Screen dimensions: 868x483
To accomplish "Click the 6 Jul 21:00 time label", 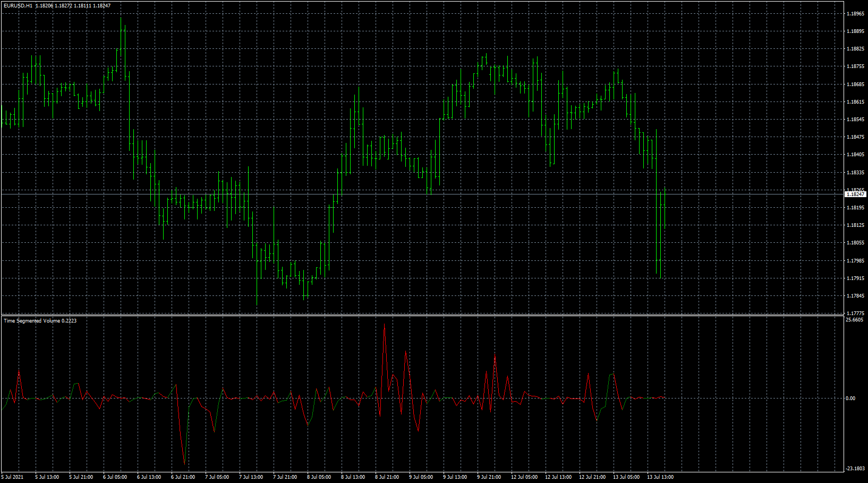I will (x=183, y=477).
